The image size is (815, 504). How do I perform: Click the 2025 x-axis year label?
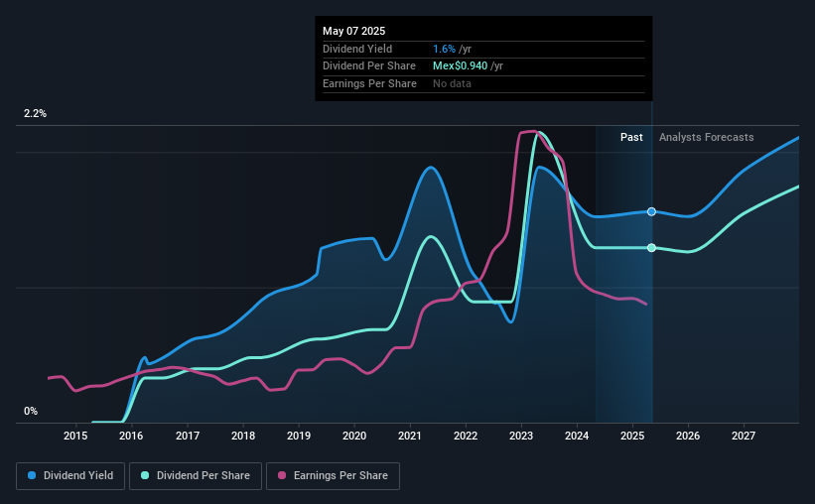tap(632, 436)
